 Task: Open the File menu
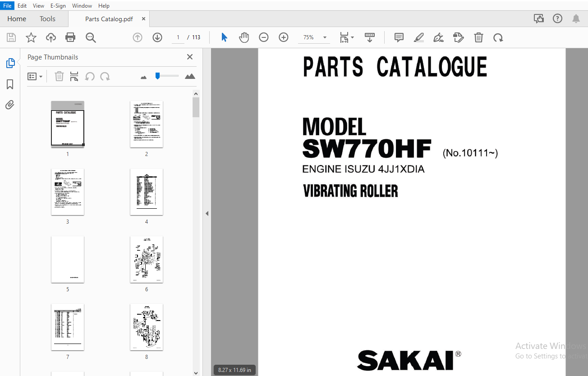7,6
